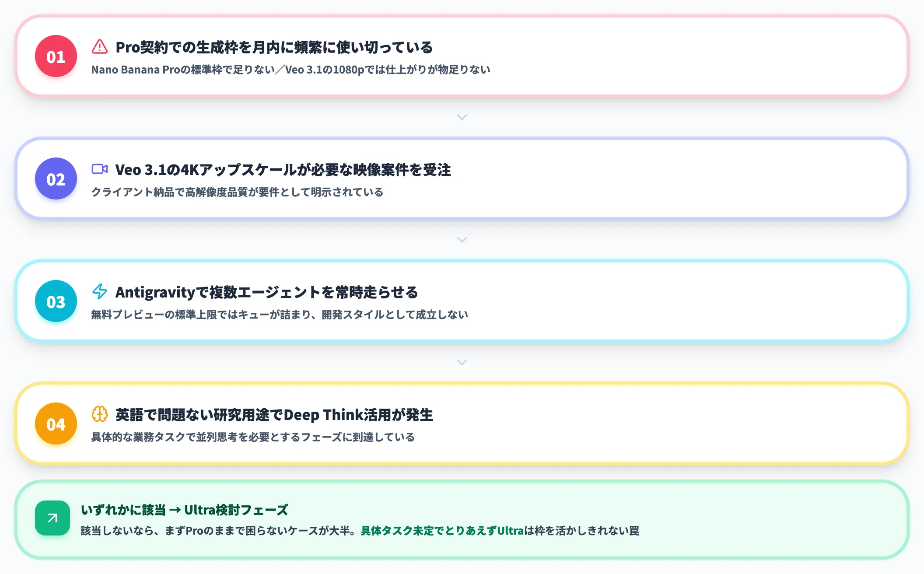Click heading "Antigravityで複数エージェントを常時走らせる"
The height and width of the screenshot is (574, 924).
tap(266, 292)
